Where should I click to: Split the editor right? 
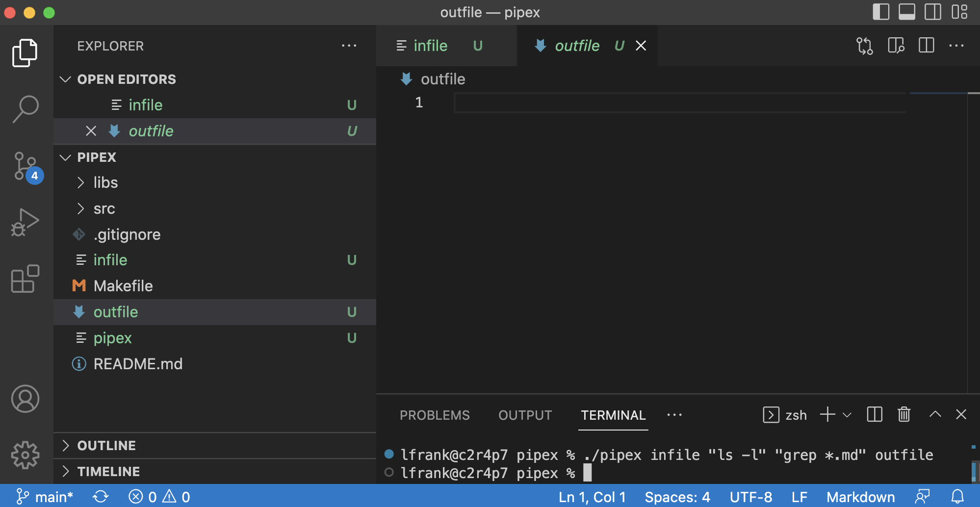point(926,46)
